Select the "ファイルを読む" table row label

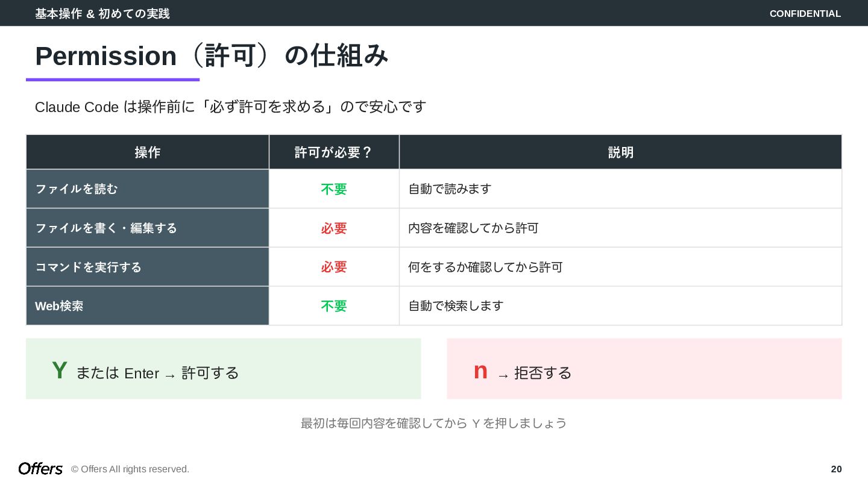[x=77, y=189]
